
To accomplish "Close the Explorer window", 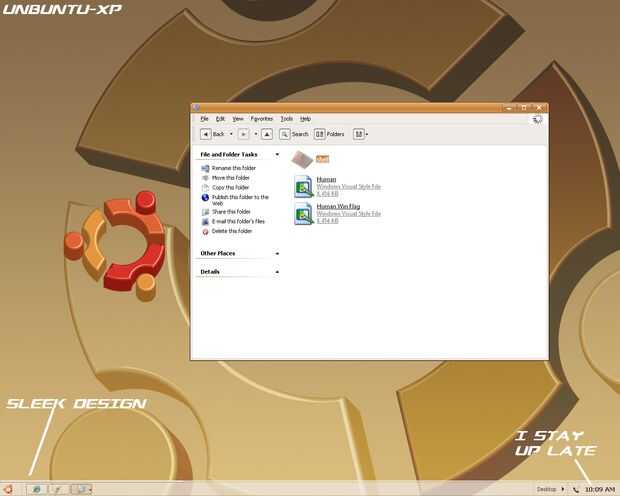I will (x=539, y=108).
